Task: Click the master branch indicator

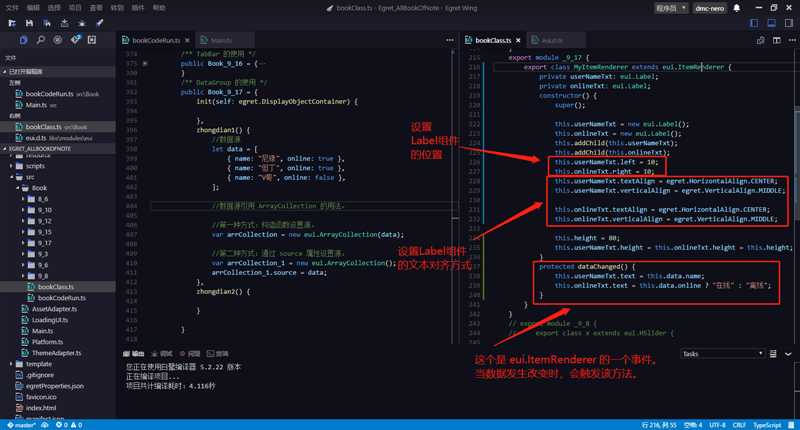Action: pos(21,425)
